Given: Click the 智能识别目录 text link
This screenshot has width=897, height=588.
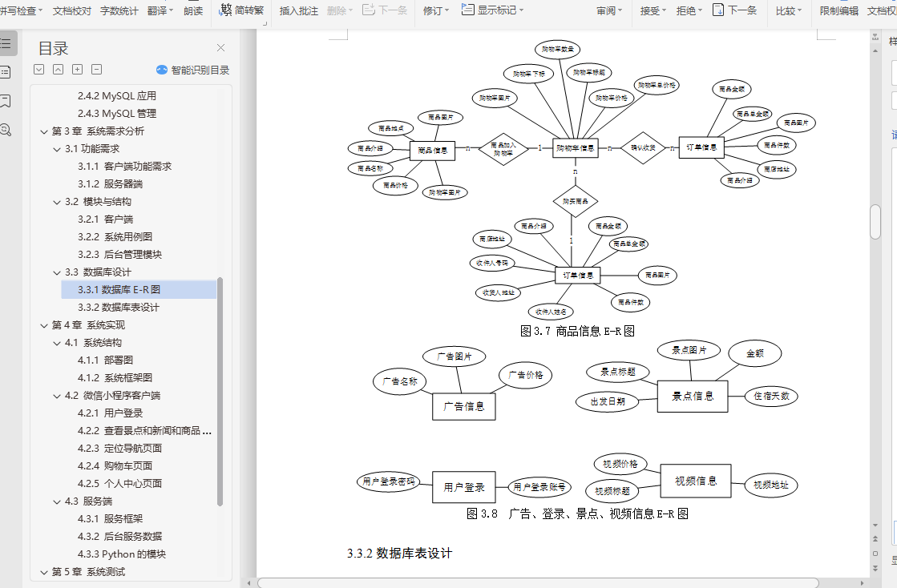Looking at the screenshot, I should (x=200, y=70).
